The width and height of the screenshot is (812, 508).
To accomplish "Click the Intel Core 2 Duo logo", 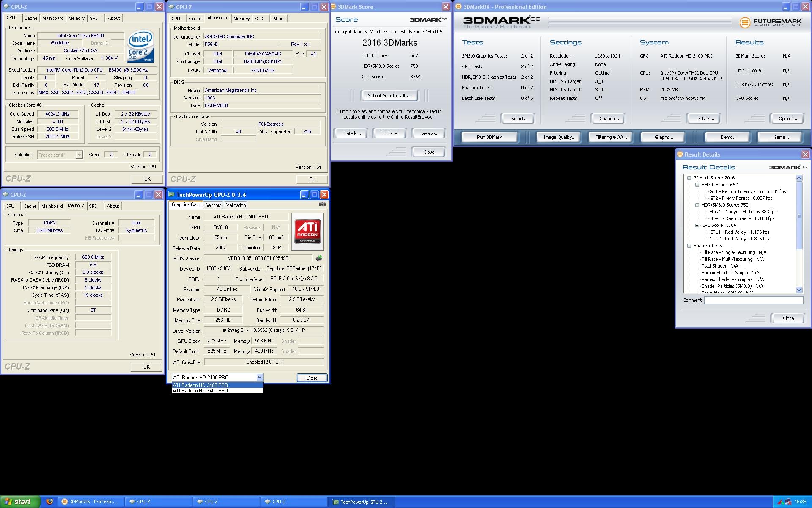I will point(140,47).
